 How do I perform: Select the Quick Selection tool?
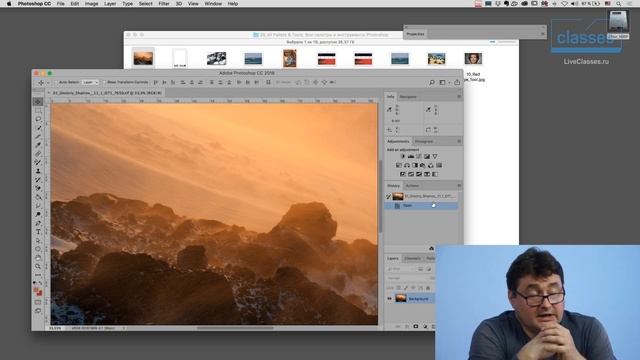tap(38, 128)
